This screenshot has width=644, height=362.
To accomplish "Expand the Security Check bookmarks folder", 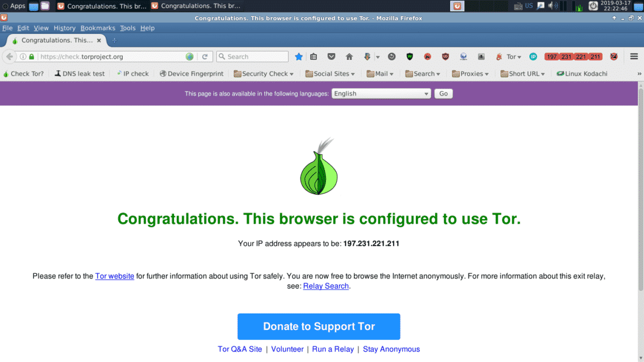I will (x=263, y=74).
